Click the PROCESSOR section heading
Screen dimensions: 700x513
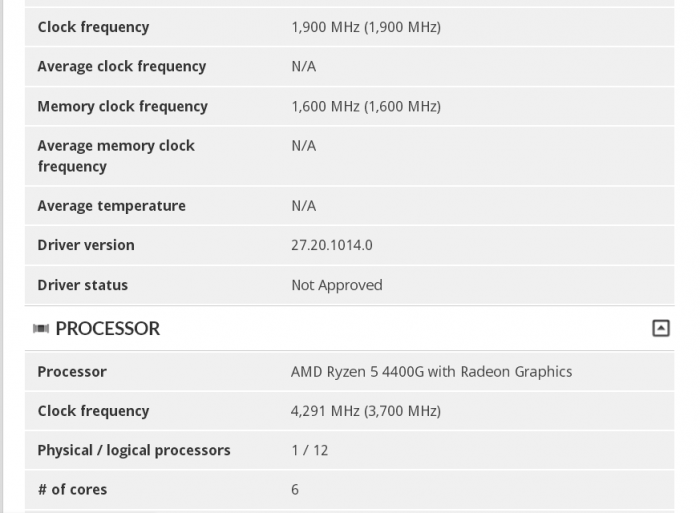click(107, 328)
